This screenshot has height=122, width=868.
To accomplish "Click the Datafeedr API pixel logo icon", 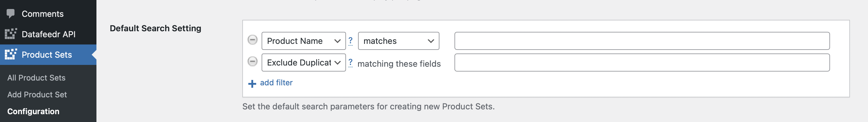I will click(11, 34).
